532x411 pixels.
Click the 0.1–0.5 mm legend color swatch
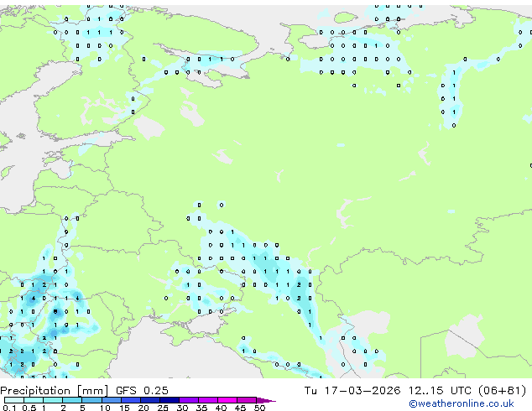(14, 400)
